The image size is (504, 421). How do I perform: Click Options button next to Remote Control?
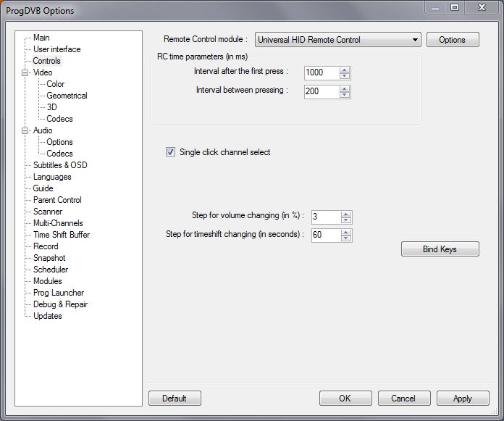452,40
